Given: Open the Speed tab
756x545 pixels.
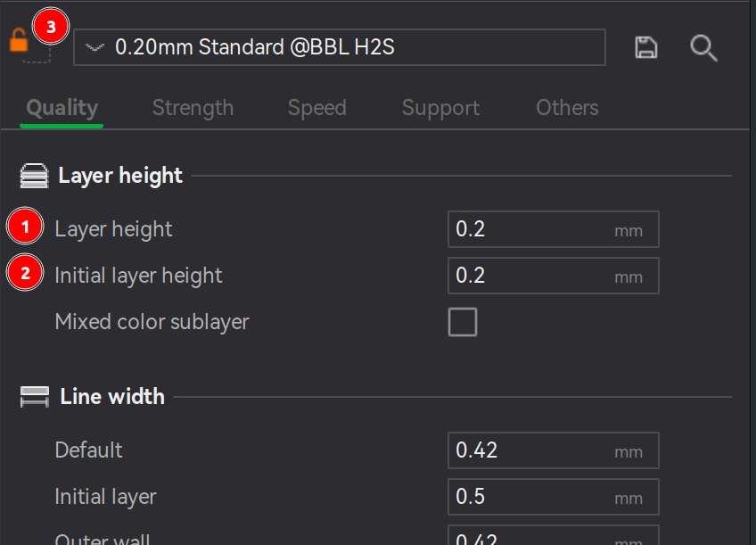Looking at the screenshot, I should coord(316,108).
